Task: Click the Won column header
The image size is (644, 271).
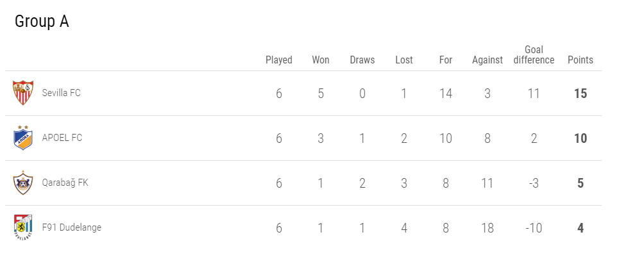Action: point(321,60)
